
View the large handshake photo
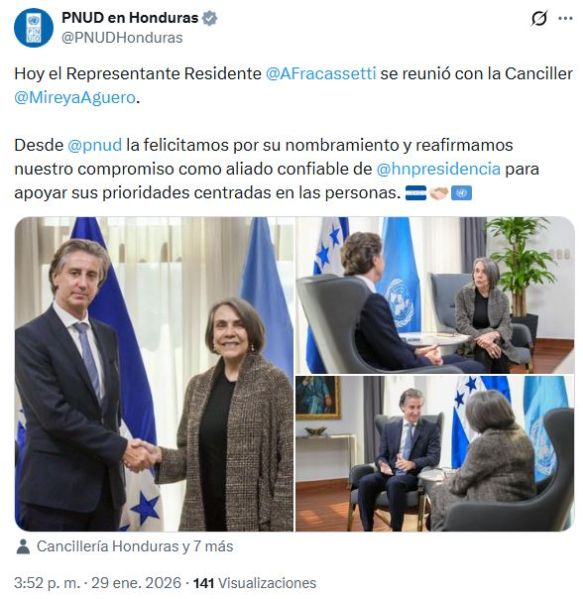click(x=154, y=374)
